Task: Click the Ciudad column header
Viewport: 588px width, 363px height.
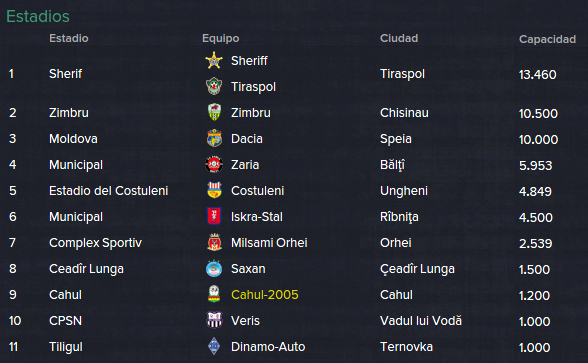Action: [x=399, y=38]
